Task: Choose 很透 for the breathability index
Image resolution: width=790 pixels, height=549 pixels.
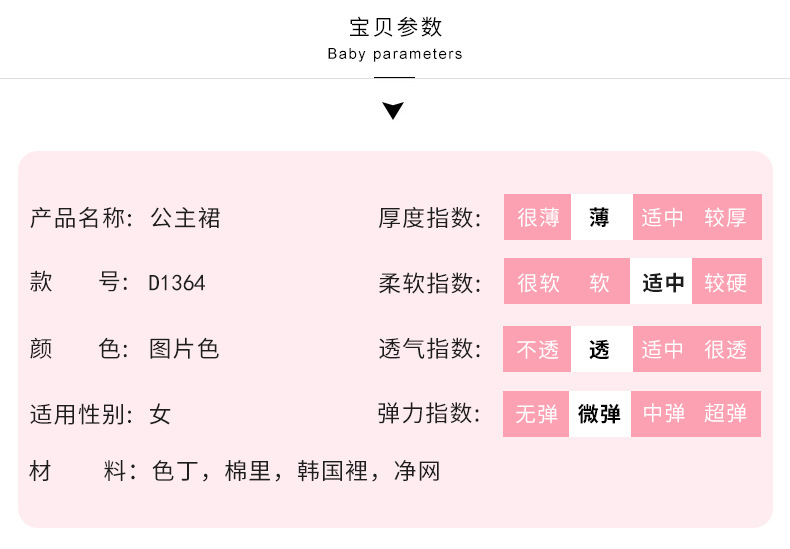Action: pyautogui.click(x=726, y=349)
